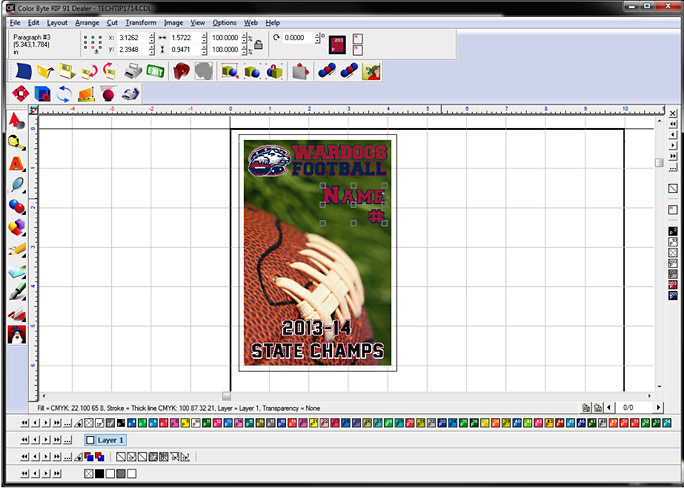Image resolution: width=684 pixels, height=488 pixels.
Task: Click the blue cube with red square icon
Action: pyautogui.click(x=42, y=93)
